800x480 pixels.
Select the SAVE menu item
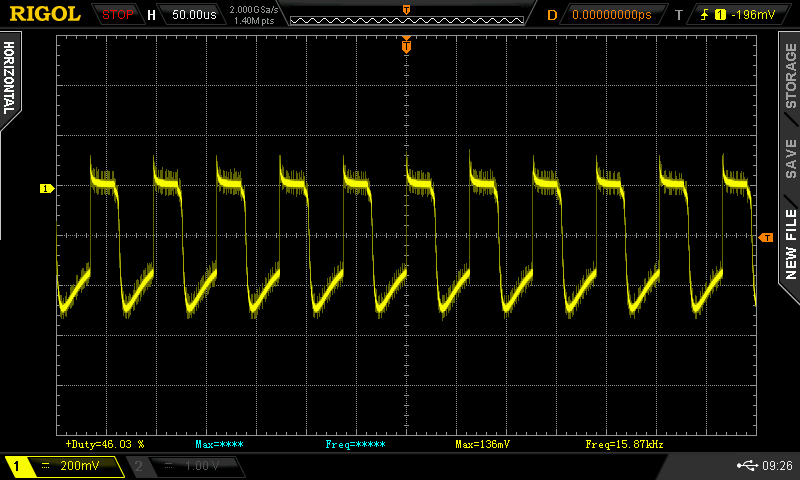790,158
